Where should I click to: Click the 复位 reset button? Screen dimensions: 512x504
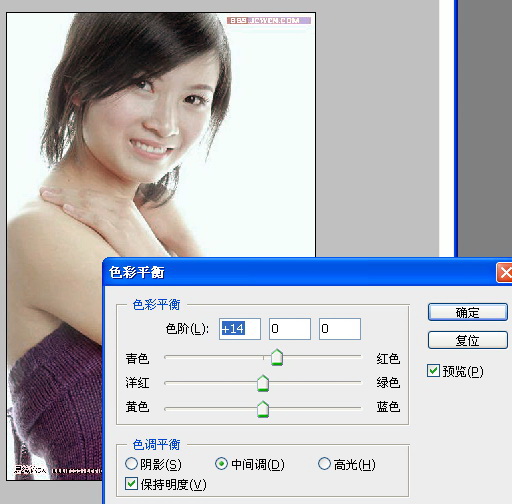tap(467, 340)
